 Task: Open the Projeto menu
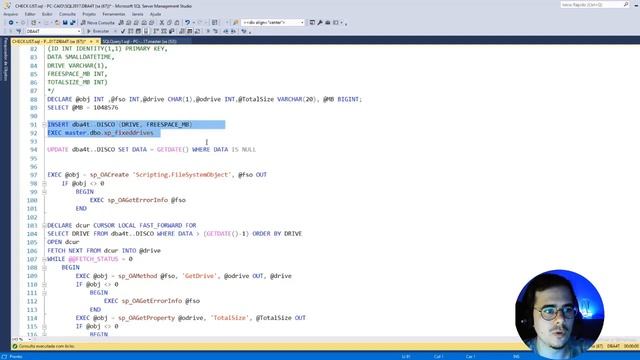(89, 14)
